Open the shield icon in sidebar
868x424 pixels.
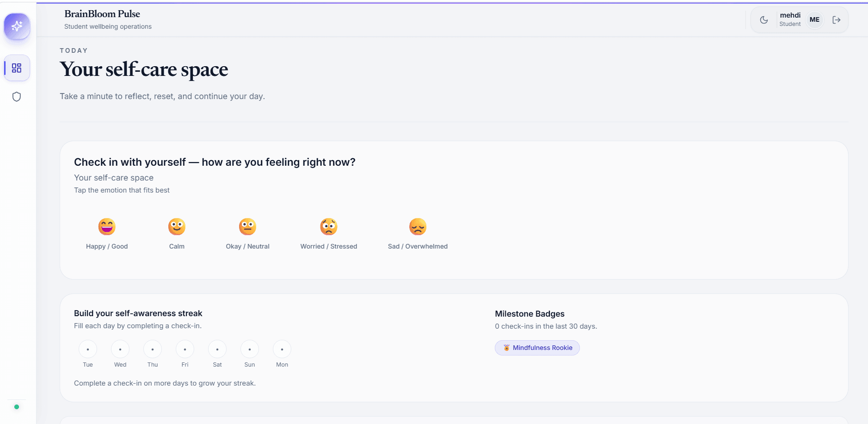point(17,97)
